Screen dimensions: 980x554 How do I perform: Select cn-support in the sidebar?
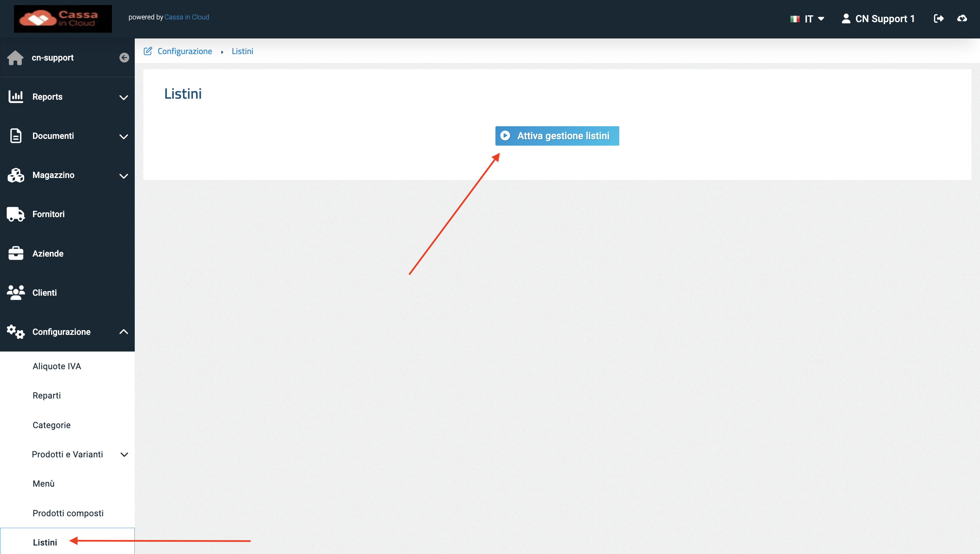coord(52,58)
